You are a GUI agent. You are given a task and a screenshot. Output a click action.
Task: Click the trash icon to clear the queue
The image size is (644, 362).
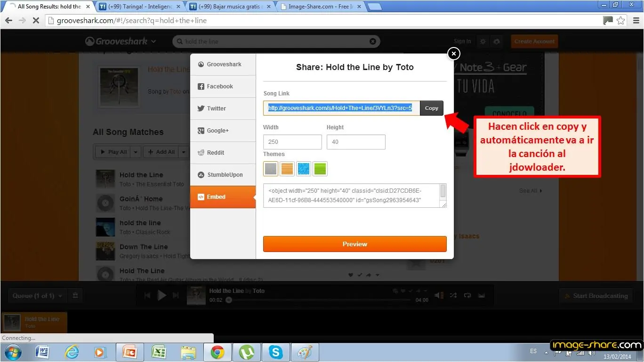pyautogui.click(x=75, y=296)
